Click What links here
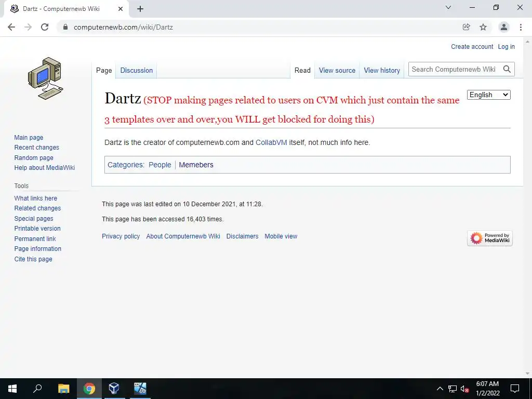This screenshot has width=532, height=399. pos(36,198)
